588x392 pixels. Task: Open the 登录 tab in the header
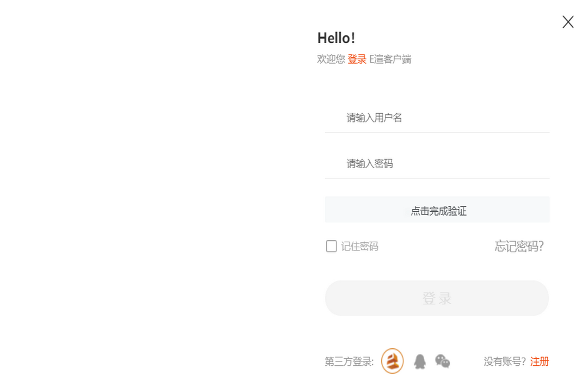pyautogui.click(x=357, y=59)
